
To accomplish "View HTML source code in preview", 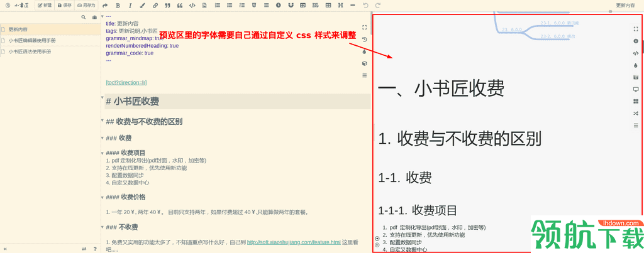I will coord(636,53).
